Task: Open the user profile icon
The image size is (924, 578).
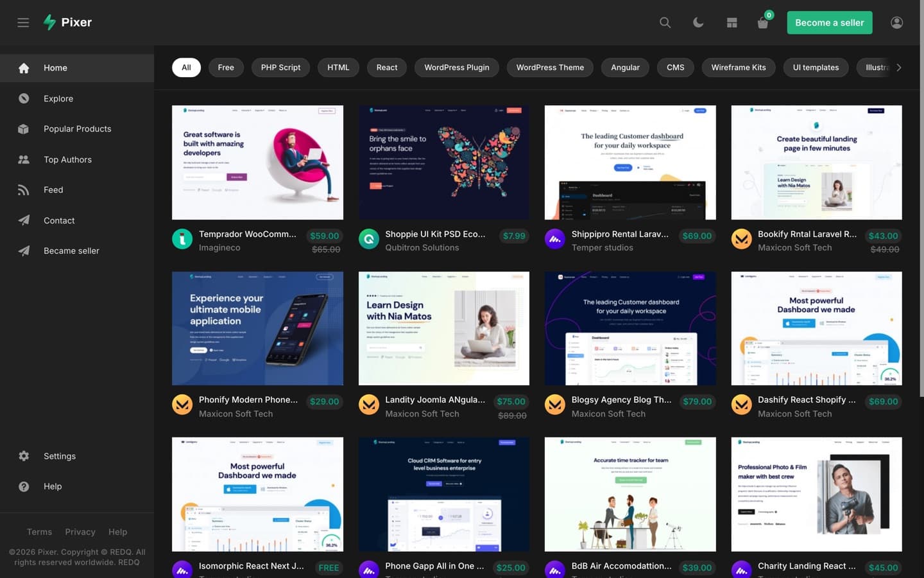Action: pos(897,22)
